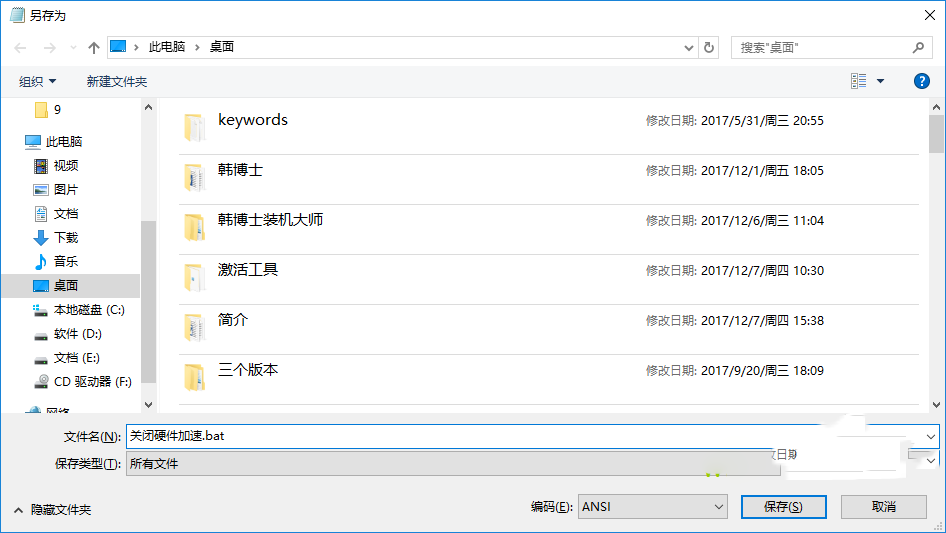This screenshot has height=533, width=946.
Task: Open the help question mark icon
Action: (922, 81)
